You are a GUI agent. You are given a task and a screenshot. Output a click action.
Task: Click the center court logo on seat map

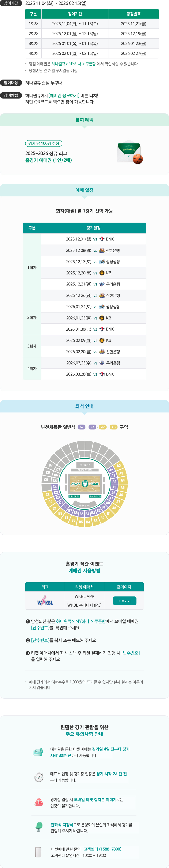85,484
